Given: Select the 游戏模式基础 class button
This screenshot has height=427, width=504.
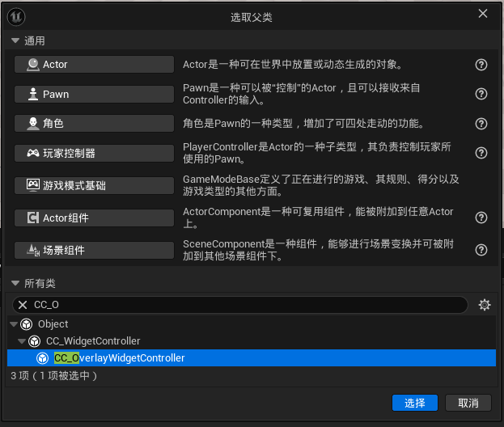Looking at the screenshot, I should click(94, 185).
